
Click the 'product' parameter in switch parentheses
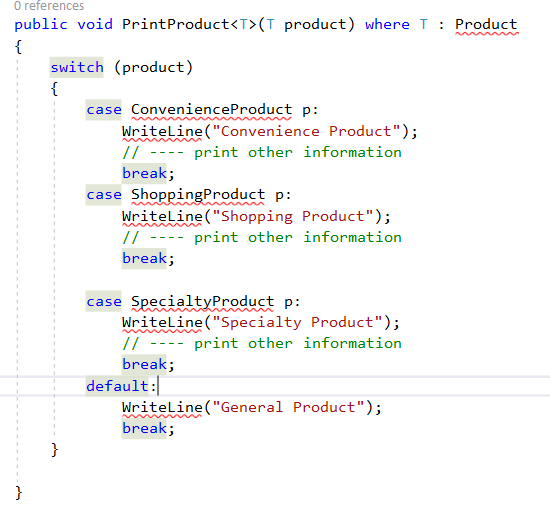pos(153,67)
